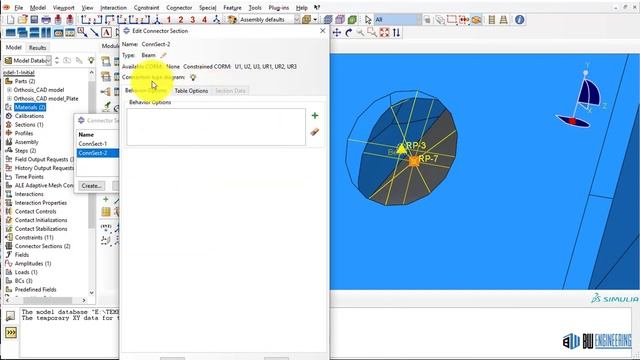Image resolution: width=640 pixels, height=360 pixels.
Task: Select BCs (3) tree item
Action: 24,281
